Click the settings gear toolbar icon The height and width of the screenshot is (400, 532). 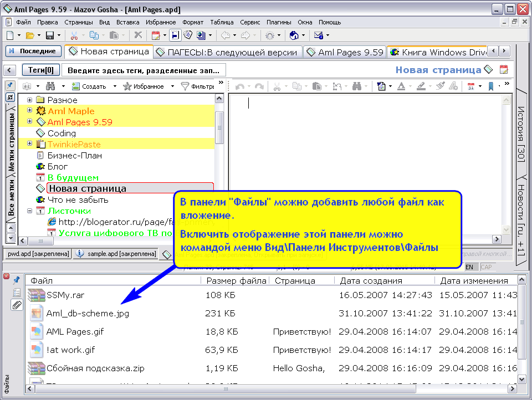tap(270, 35)
